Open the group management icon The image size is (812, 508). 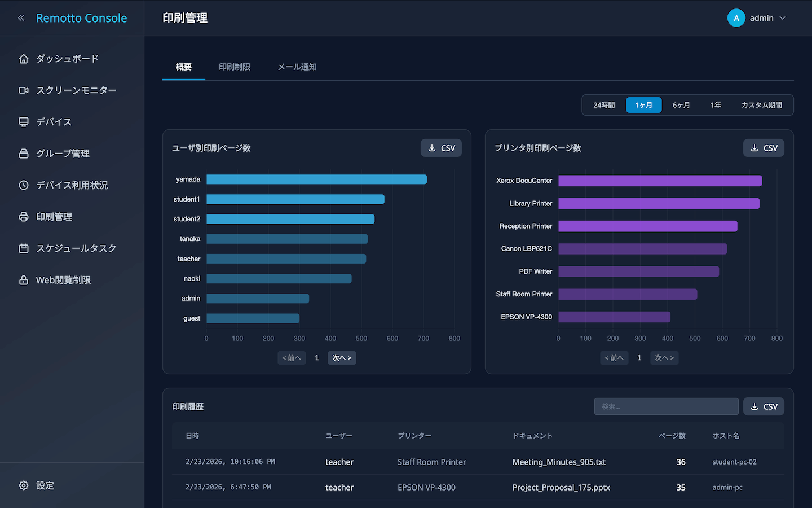click(x=24, y=154)
